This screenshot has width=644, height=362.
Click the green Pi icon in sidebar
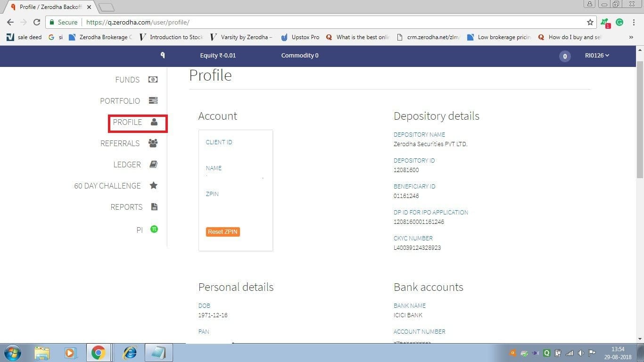(x=154, y=229)
